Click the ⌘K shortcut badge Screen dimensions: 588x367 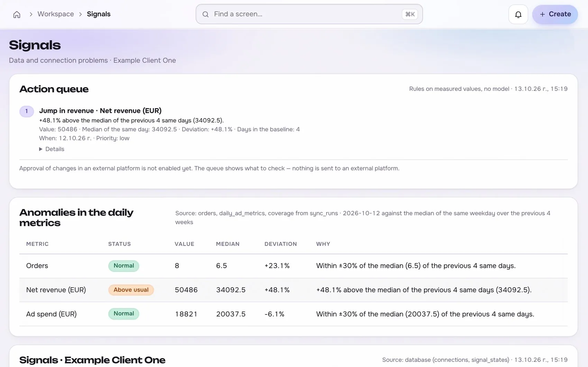410,14
